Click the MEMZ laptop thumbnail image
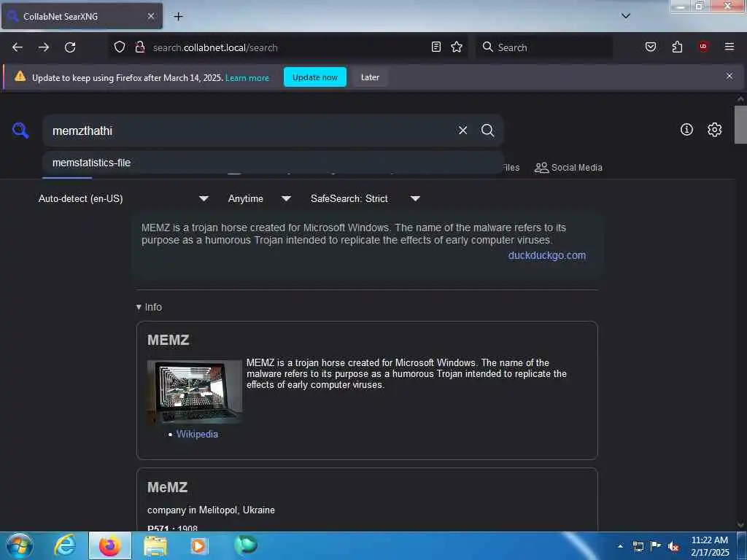The height and width of the screenshot is (560, 747). click(194, 392)
